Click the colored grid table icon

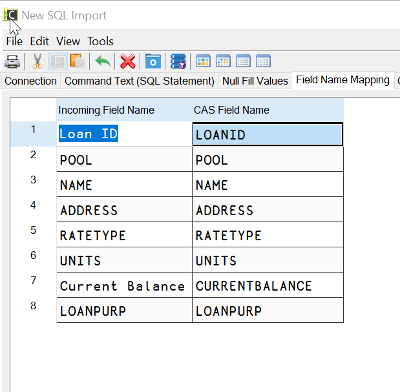coord(203,61)
